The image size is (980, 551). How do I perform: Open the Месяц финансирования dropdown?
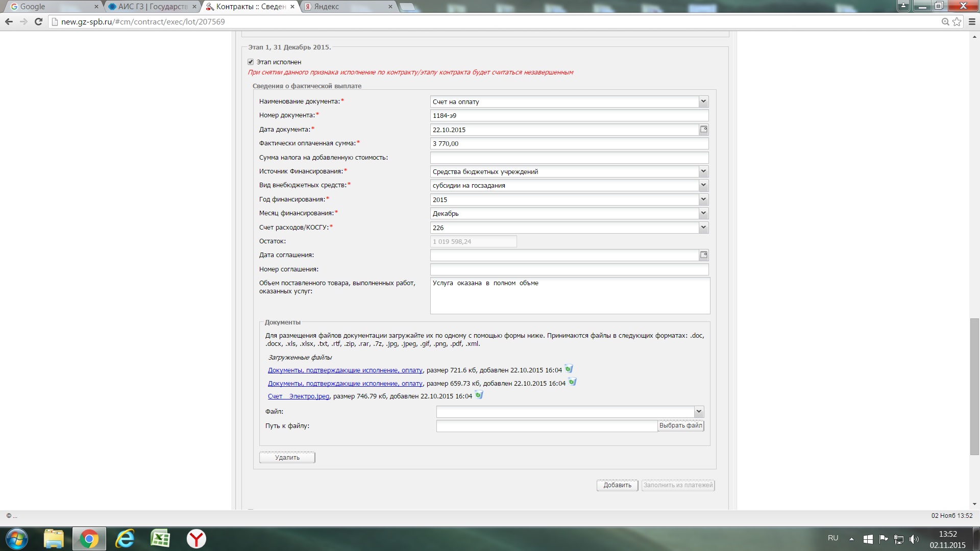703,213
